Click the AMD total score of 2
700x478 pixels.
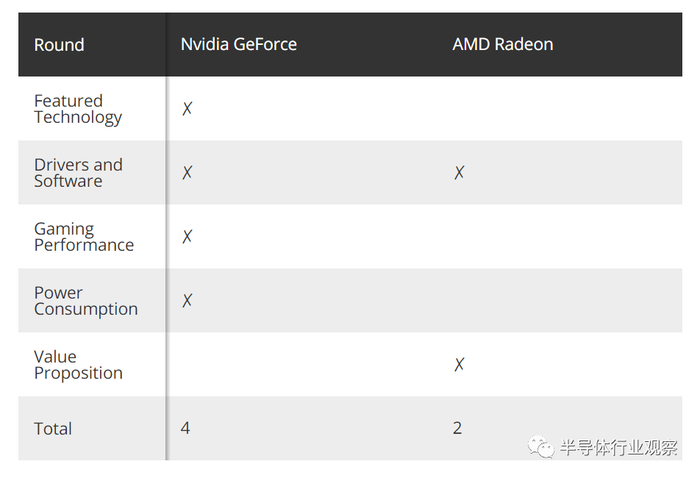(x=457, y=428)
